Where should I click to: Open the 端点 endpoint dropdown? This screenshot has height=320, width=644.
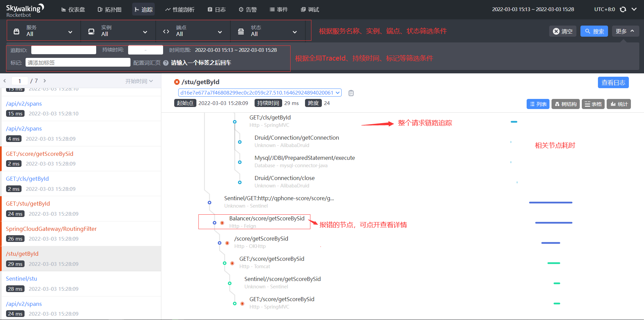(193, 31)
